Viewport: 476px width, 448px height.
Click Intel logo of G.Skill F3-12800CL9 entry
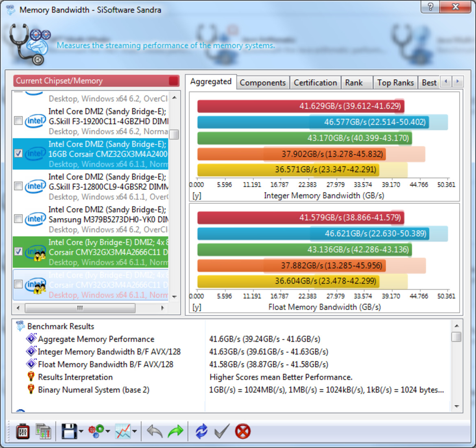point(35,186)
